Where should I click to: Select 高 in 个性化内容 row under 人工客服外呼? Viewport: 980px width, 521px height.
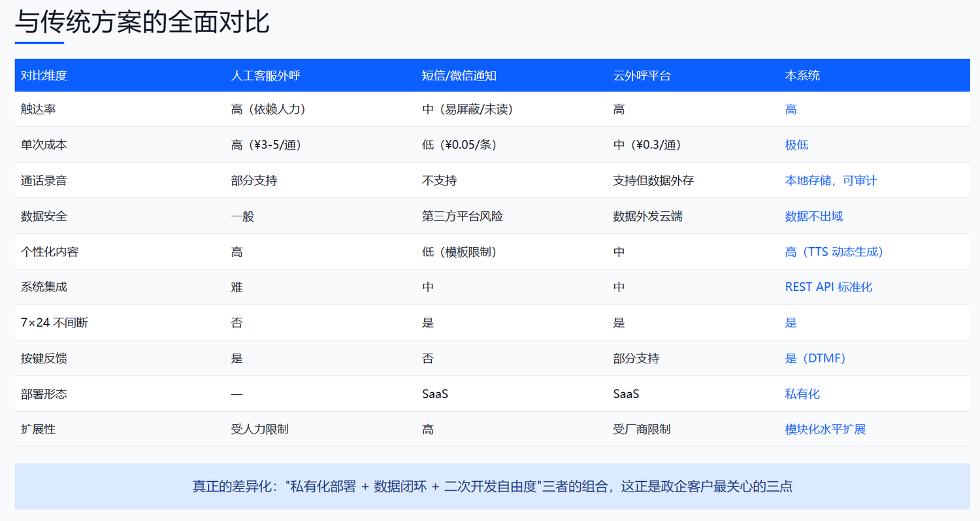(x=237, y=252)
